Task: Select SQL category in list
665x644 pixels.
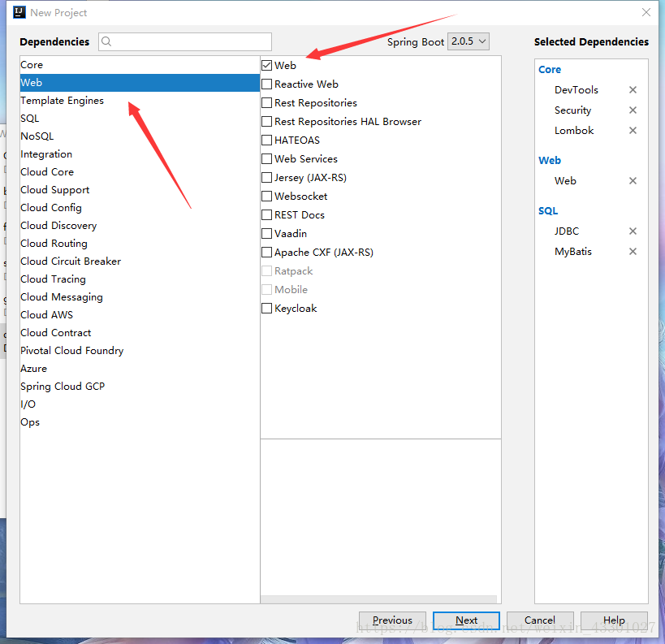Action: pyautogui.click(x=140, y=119)
